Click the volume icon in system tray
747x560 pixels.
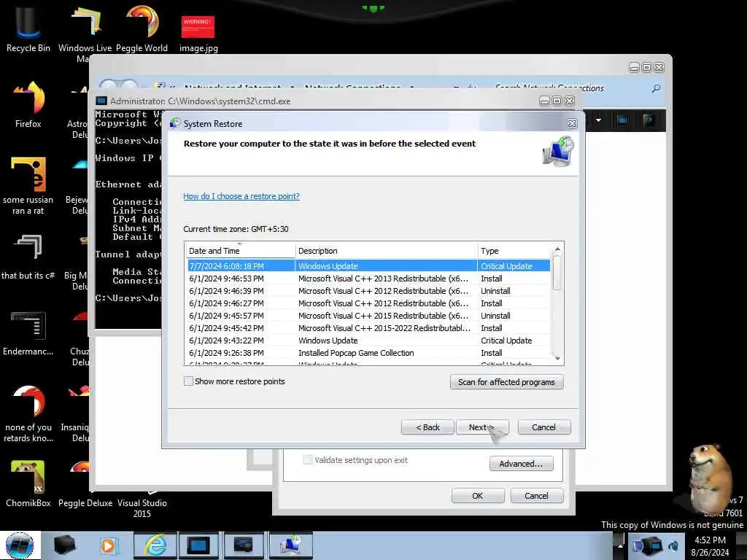pos(673,546)
